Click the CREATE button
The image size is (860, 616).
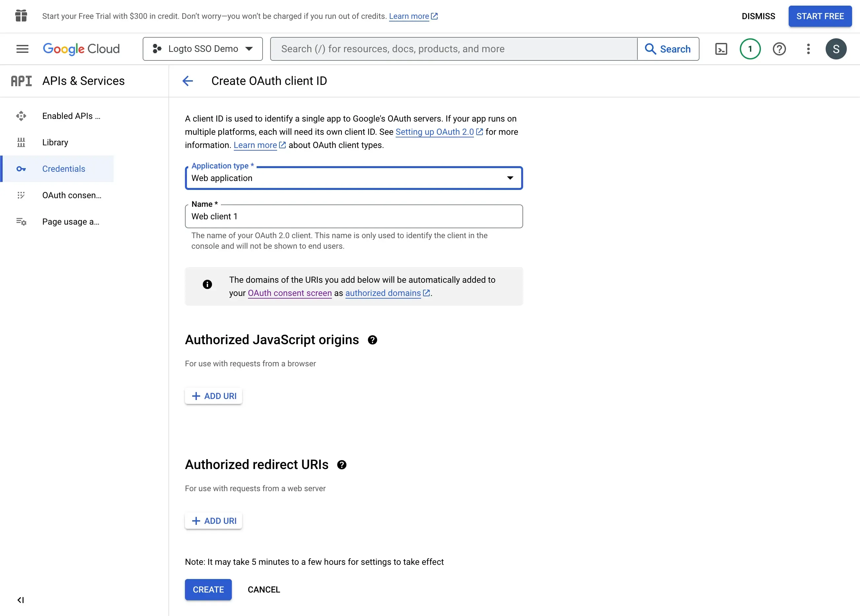(x=208, y=589)
